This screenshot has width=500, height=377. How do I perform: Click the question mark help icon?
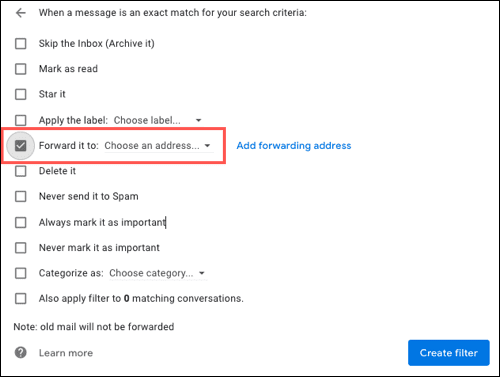click(21, 353)
